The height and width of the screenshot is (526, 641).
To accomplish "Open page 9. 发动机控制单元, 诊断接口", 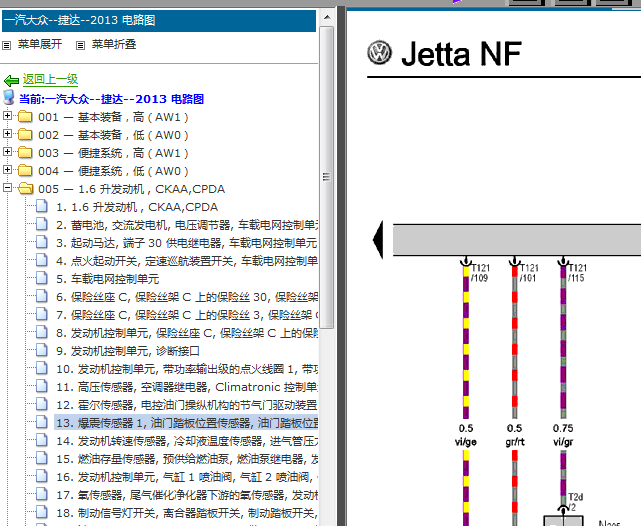I will pos(128,351).
